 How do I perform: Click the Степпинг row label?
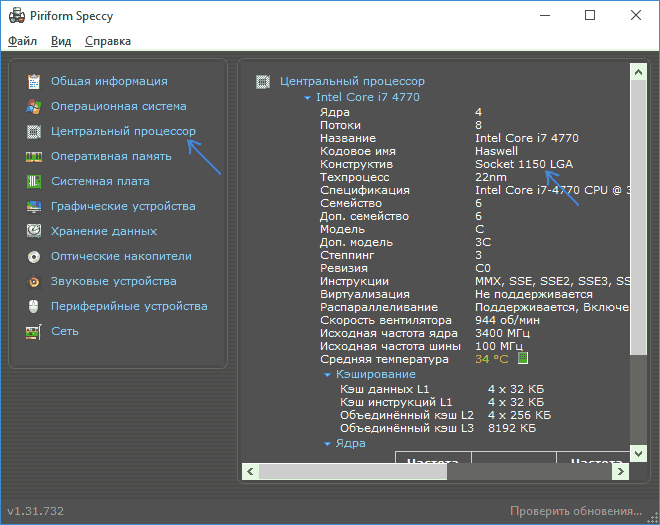coord(347,255)
